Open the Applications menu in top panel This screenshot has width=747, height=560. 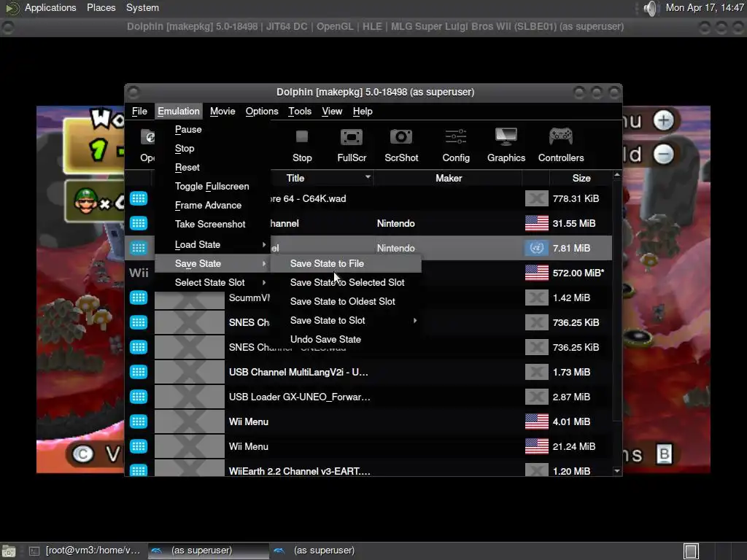tap(50, 7)
